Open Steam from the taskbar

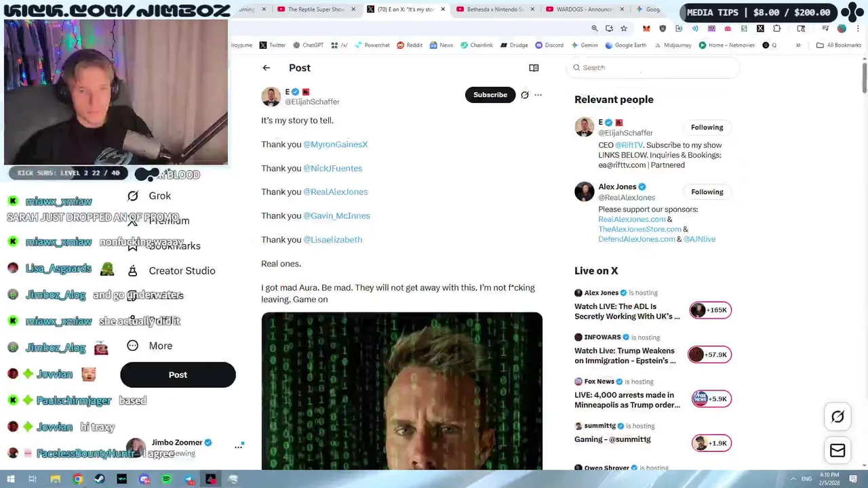tap(100, 479)
